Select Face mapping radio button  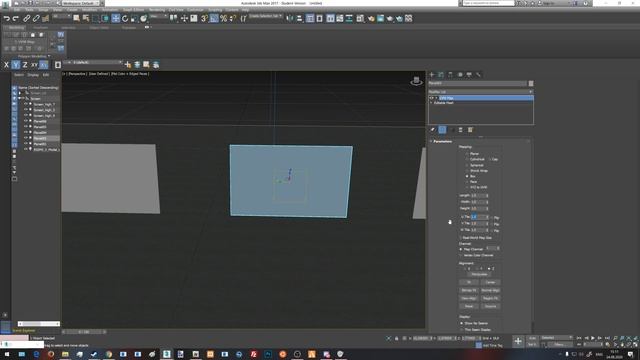tap(467, 182)
